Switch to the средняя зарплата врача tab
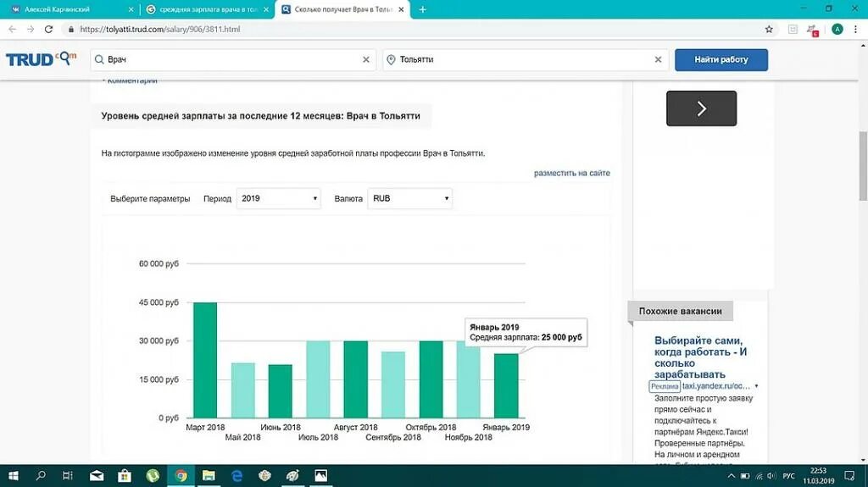868x487 pixels. pos(206,9)
